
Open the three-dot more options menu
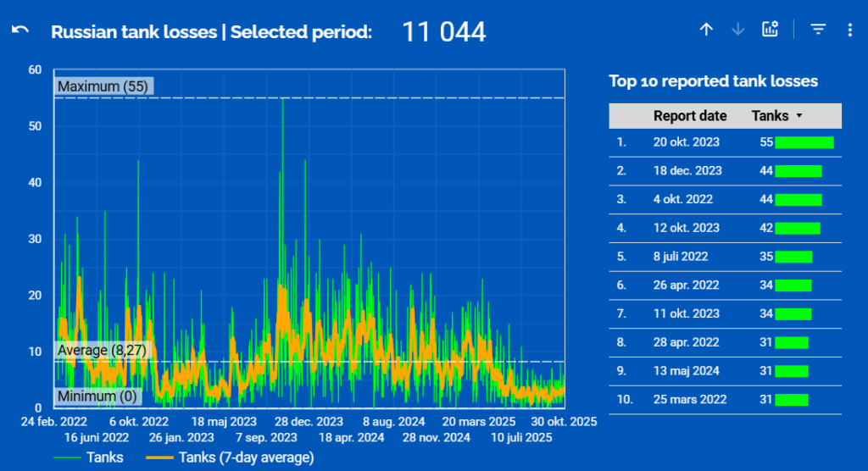(849, 30)
